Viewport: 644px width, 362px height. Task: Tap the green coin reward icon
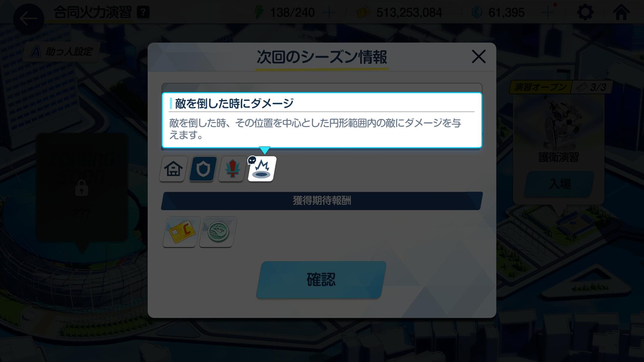(218, 232)
